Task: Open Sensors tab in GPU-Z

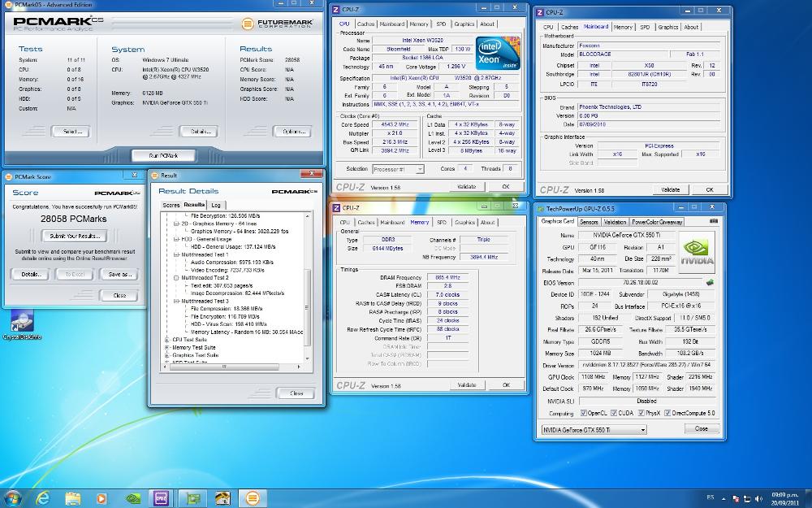Action: point(589,222)
